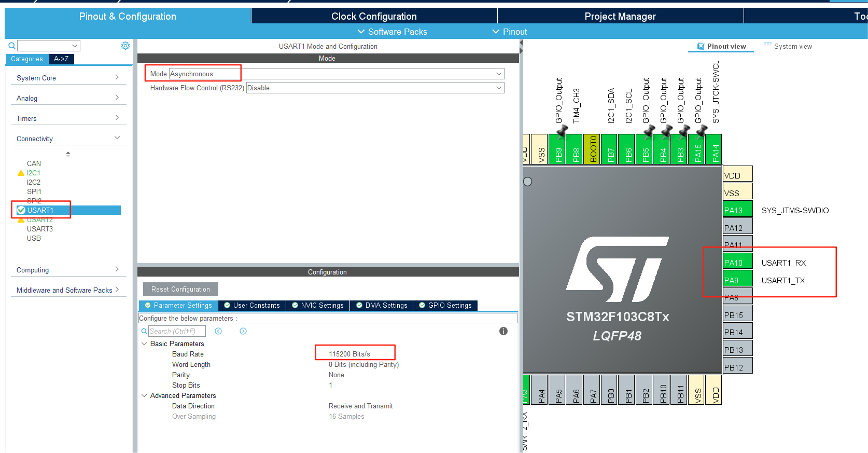868x453 pixels.
Task: Open the settings gear icon in the categories panel
Action: coord(125,46)
